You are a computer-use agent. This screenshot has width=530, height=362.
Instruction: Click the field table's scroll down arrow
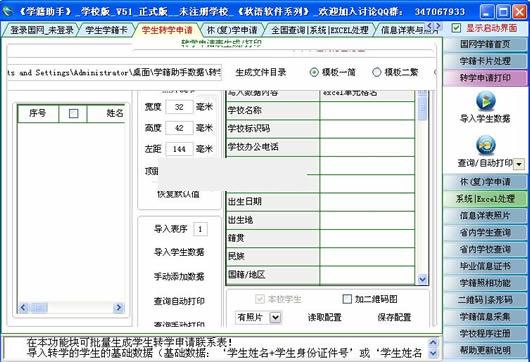pos(422,280)
